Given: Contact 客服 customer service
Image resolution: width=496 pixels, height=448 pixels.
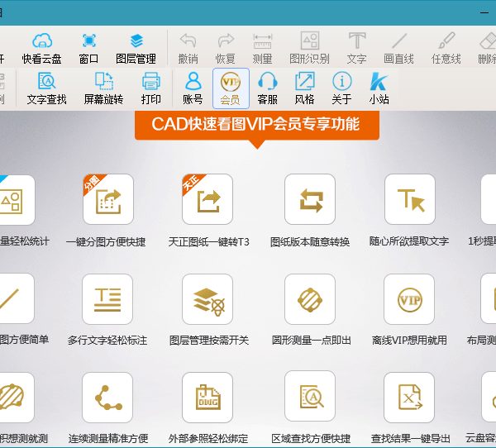Looking at the screenshot, I should 267,88.
